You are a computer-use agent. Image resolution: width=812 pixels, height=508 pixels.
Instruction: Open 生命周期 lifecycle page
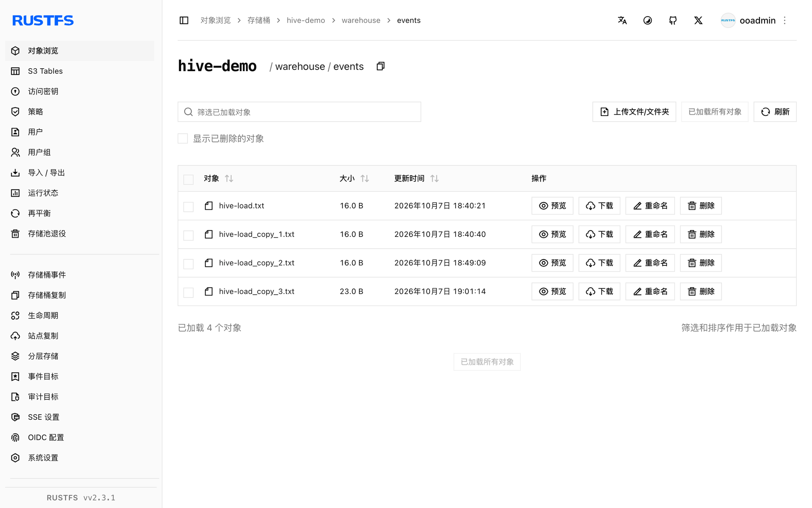pos(80,315)
